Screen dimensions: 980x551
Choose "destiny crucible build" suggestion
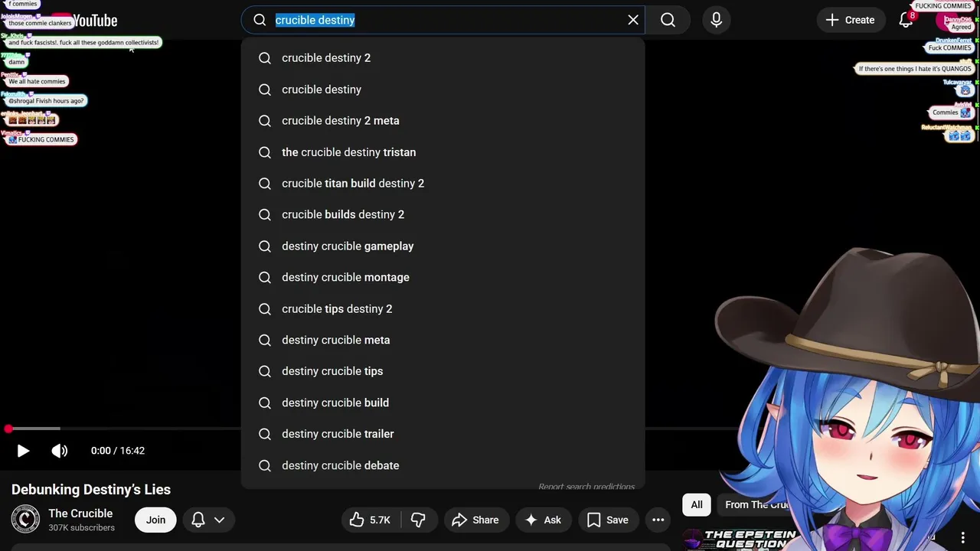[x=443, y=403]
